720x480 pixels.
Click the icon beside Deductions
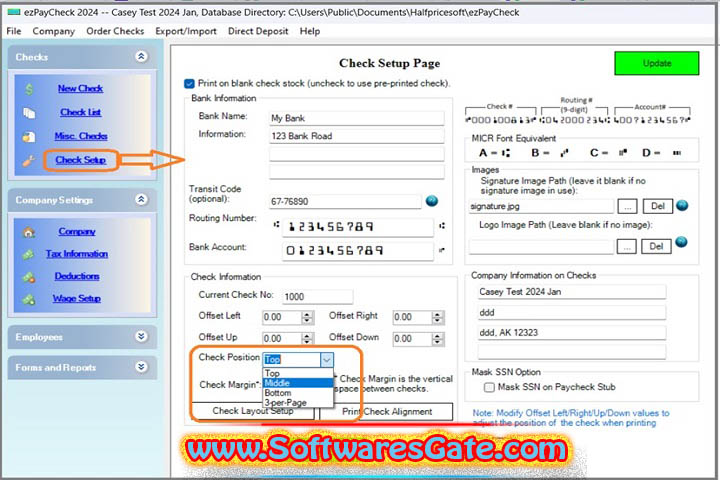tap(28, 277)
